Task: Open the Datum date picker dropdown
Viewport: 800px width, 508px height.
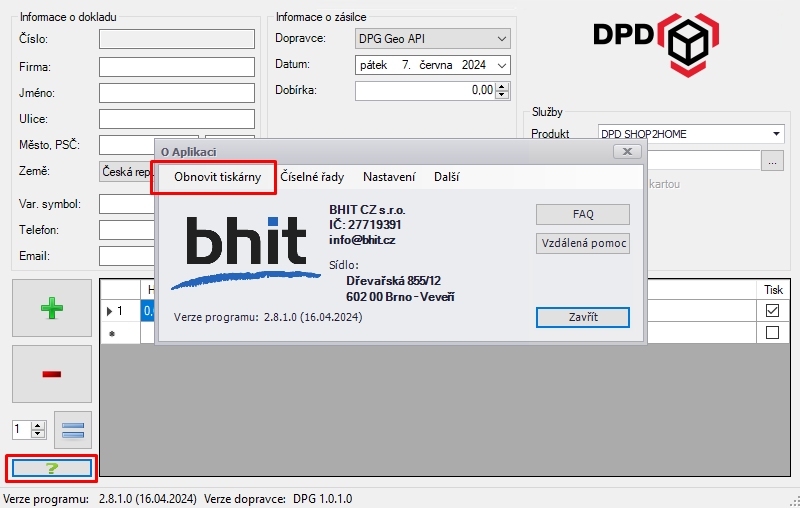Action: pos(502,65)
